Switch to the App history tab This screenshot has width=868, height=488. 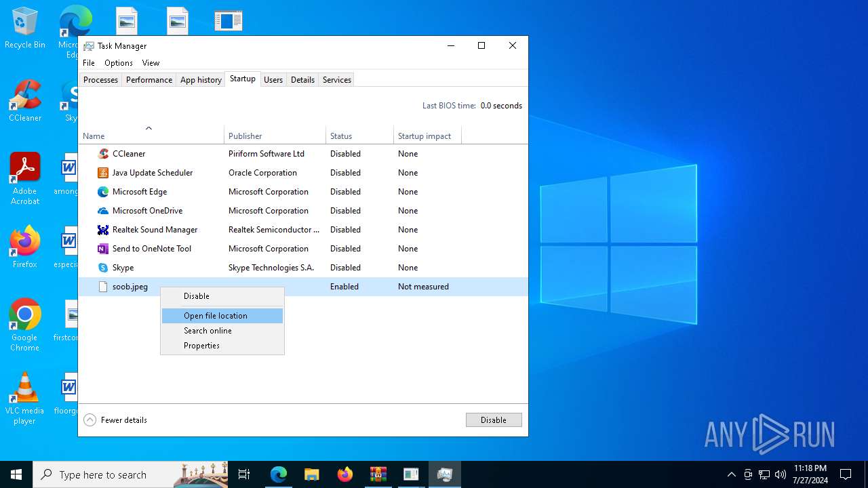[201, 80]
